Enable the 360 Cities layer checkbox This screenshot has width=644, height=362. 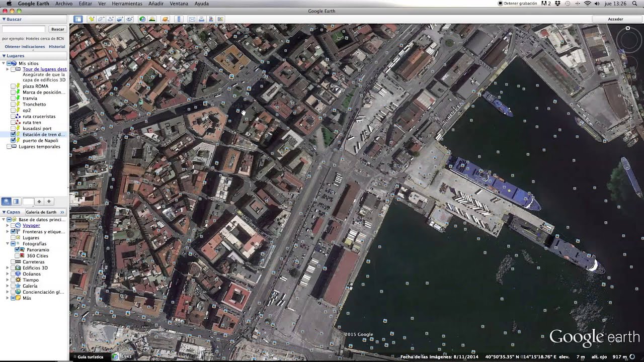coord(17,256)
